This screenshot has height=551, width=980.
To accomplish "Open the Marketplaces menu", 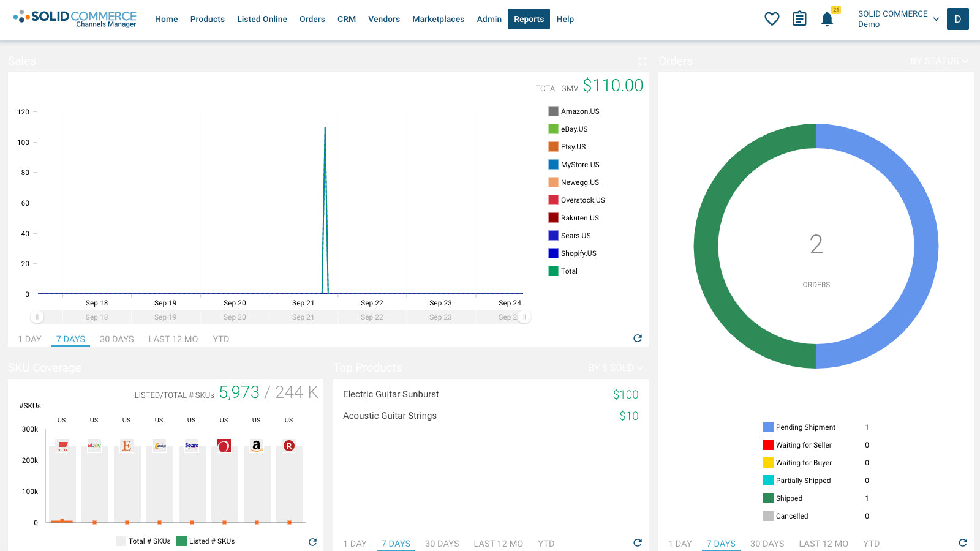I will [438, 19].
